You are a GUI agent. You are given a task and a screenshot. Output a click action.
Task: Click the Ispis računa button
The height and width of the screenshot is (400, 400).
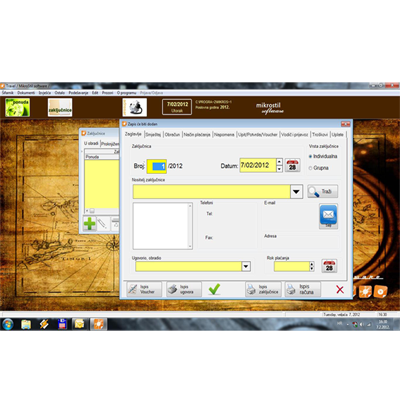click(x=303, y=289)
